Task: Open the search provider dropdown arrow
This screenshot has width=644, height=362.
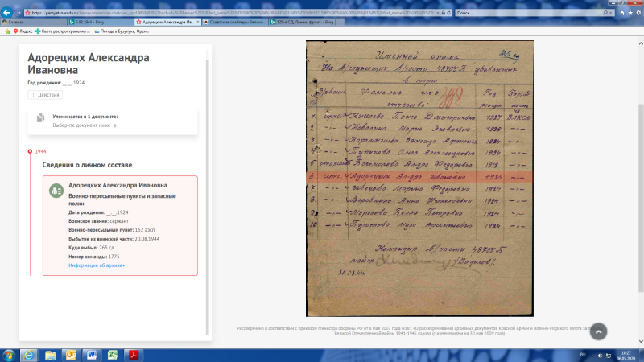Action: (611, 13)
